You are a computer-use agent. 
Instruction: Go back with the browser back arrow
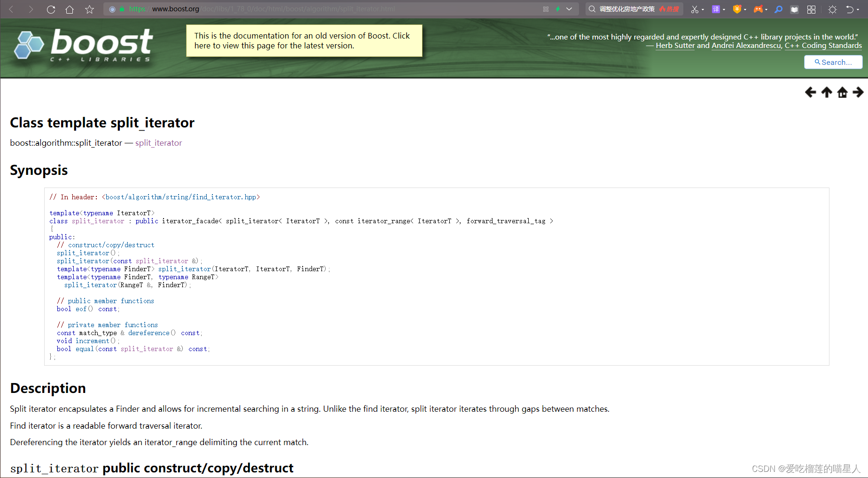pyautogui.click(x=11, y=9)
